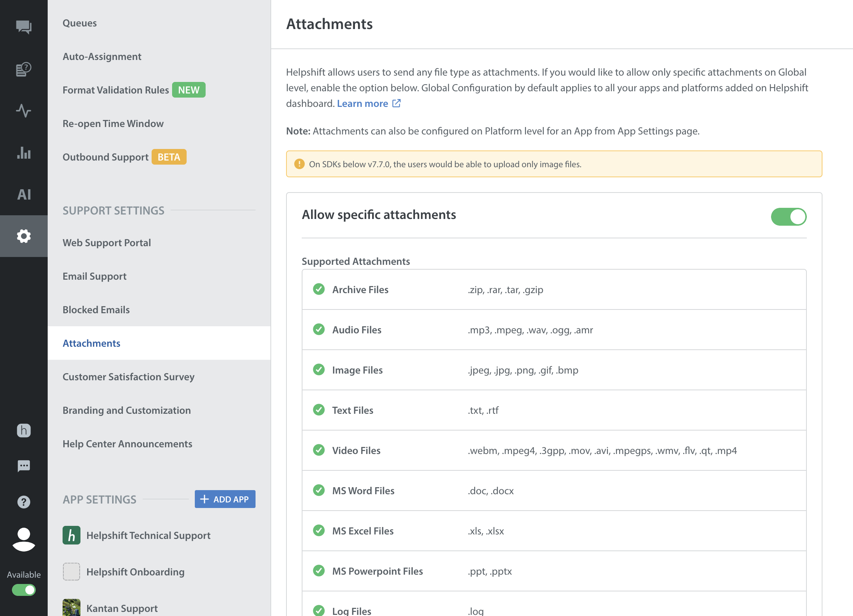Open the chat bubble messages icon

pos(24,466)
